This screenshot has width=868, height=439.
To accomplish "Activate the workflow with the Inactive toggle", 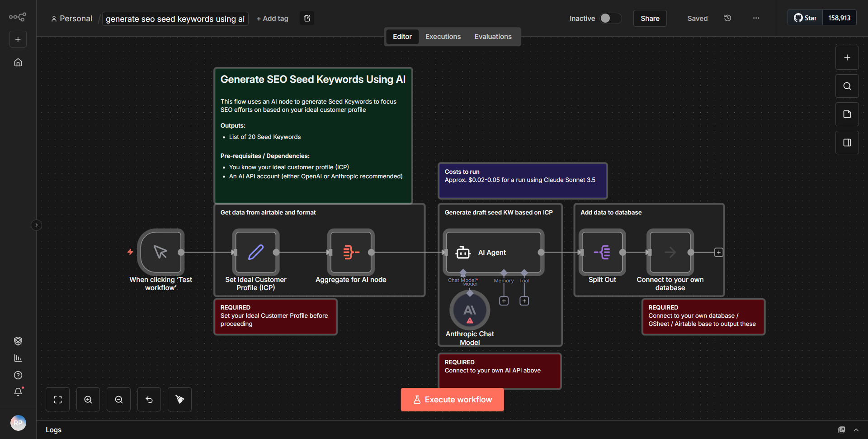I will point(610,18).
